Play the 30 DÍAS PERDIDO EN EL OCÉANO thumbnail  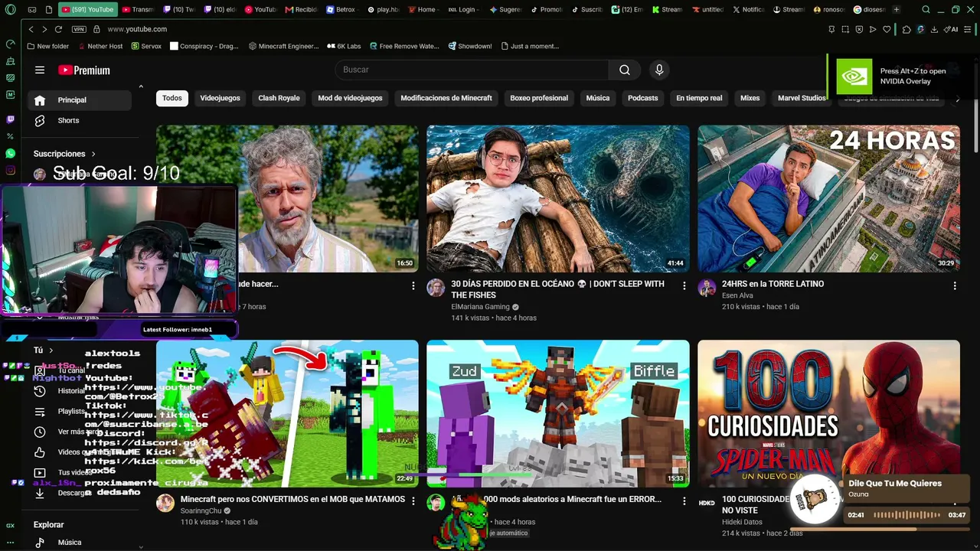pyautogui.click(x=558, y=199)
